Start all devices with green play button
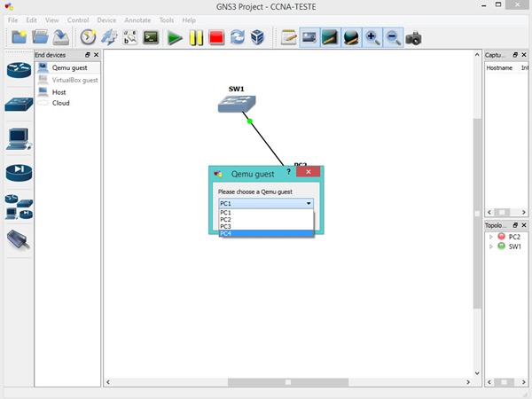The height and width of the screenshot is (399, 532). 175,37
